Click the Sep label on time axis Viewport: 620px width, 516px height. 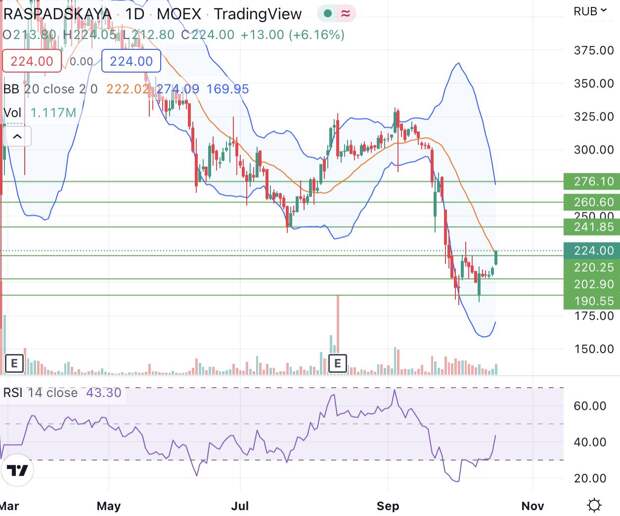pyautogui.click(x=388, y=506)
